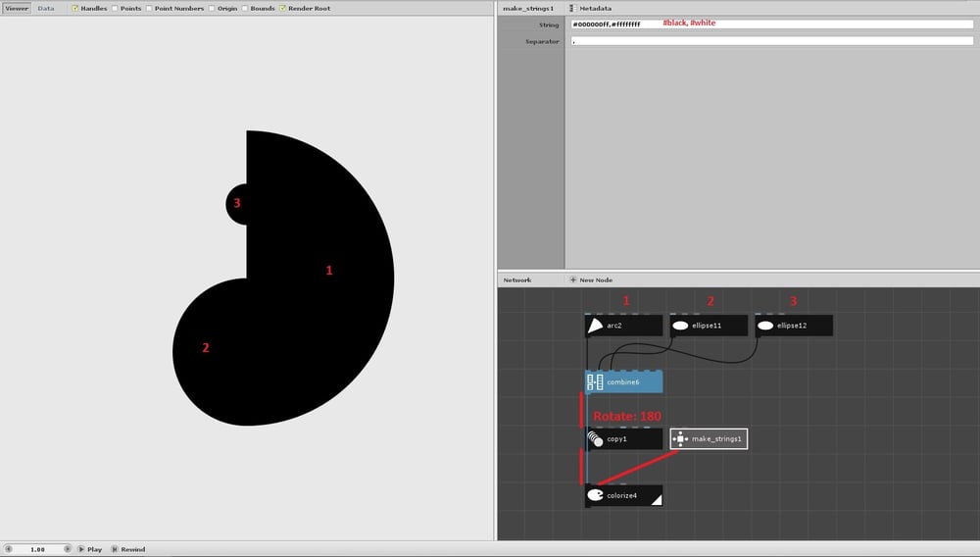Click the make_strings1 node label in network
The image size is (980, 557).
click(x=716, y=439)
